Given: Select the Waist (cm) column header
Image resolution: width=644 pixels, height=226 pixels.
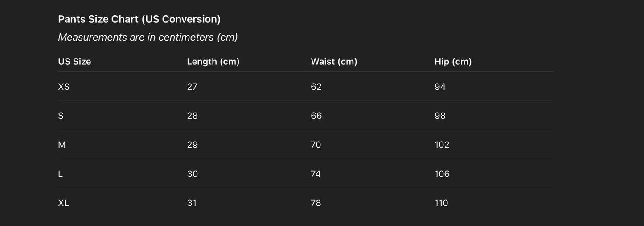Looking at the screenshot, I should (x=334, y=62).
